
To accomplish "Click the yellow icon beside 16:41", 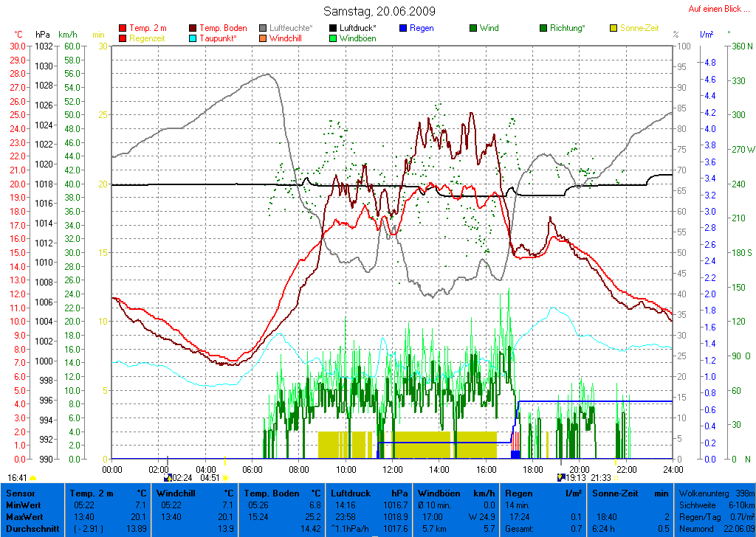I will coord(33,477).
